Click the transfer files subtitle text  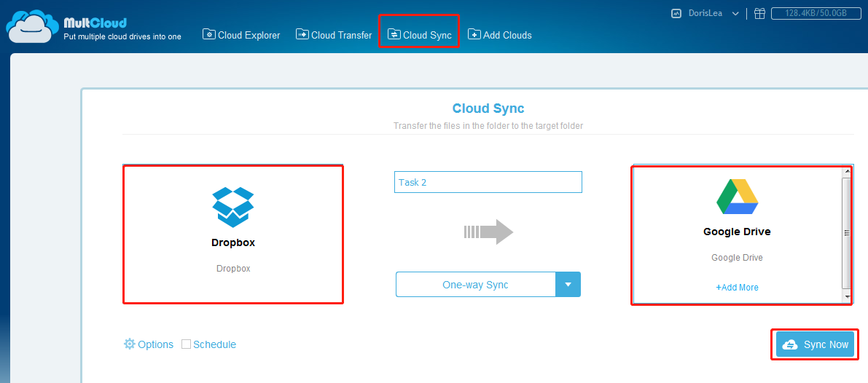[x=488, y=126]
